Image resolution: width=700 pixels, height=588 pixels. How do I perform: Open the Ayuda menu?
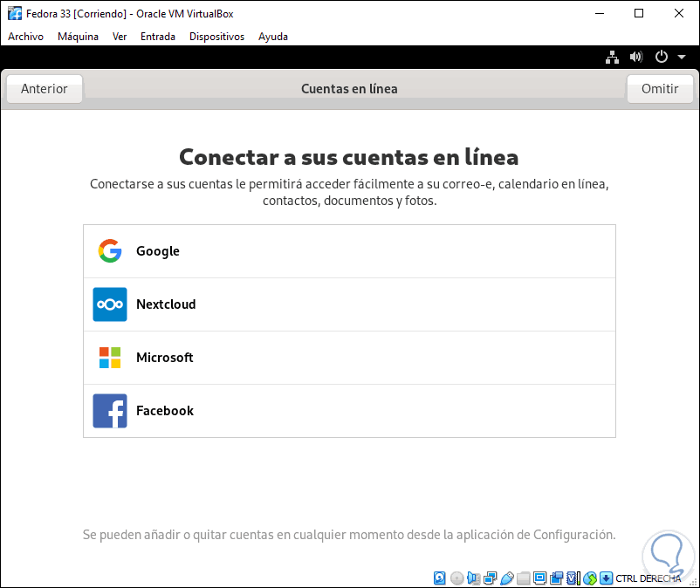point(273,37)
